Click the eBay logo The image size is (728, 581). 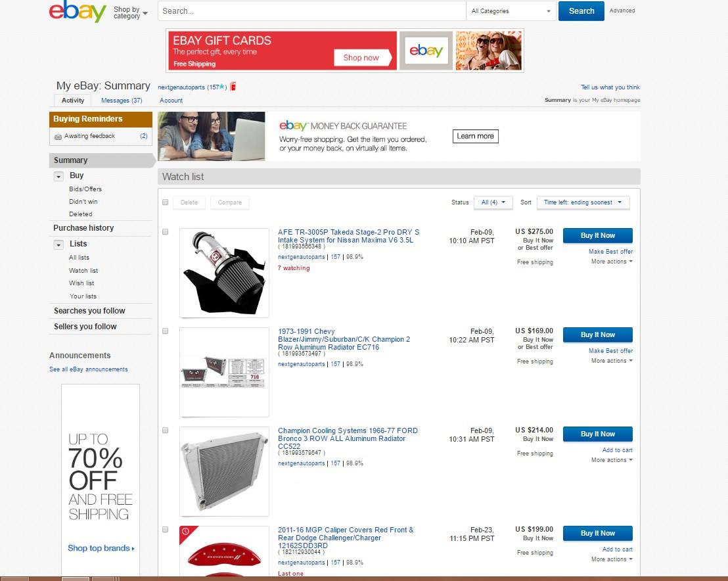78,11
